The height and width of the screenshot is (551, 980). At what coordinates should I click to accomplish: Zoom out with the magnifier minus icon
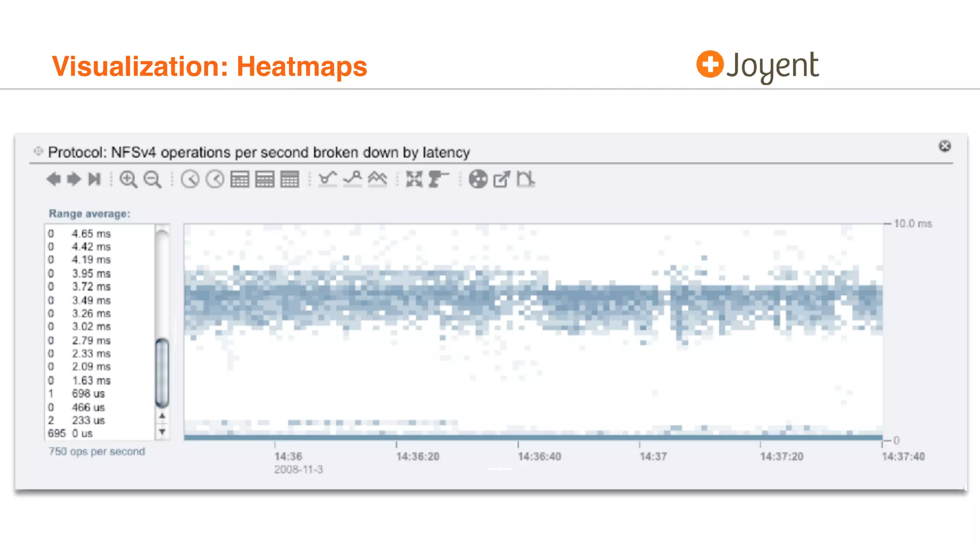[x=153, y=179]
